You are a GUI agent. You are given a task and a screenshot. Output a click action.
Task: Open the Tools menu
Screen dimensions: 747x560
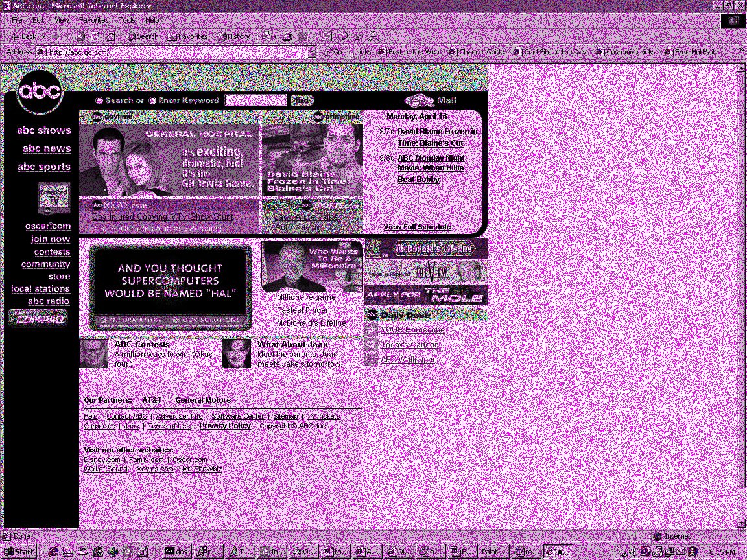point(126,20)
